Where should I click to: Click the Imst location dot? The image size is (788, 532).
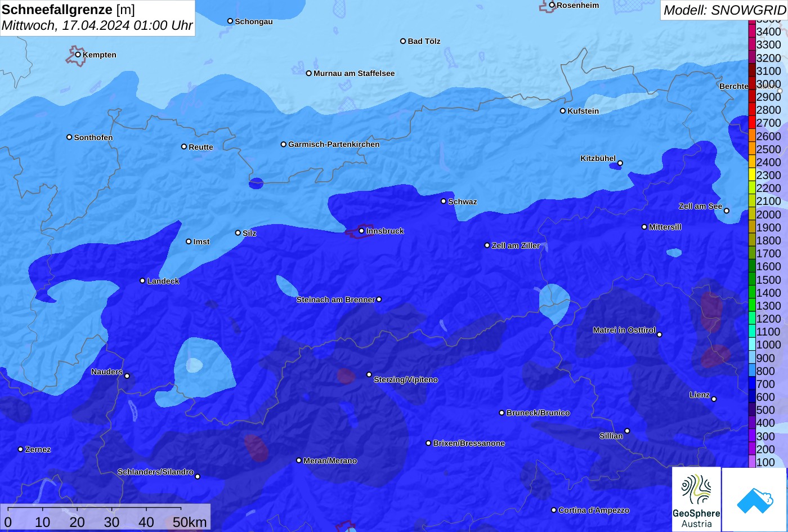189,242
